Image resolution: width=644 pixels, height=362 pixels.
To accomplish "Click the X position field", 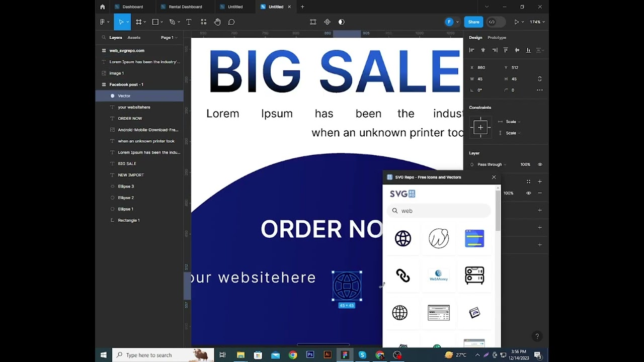I will click(x=484, y=67).
